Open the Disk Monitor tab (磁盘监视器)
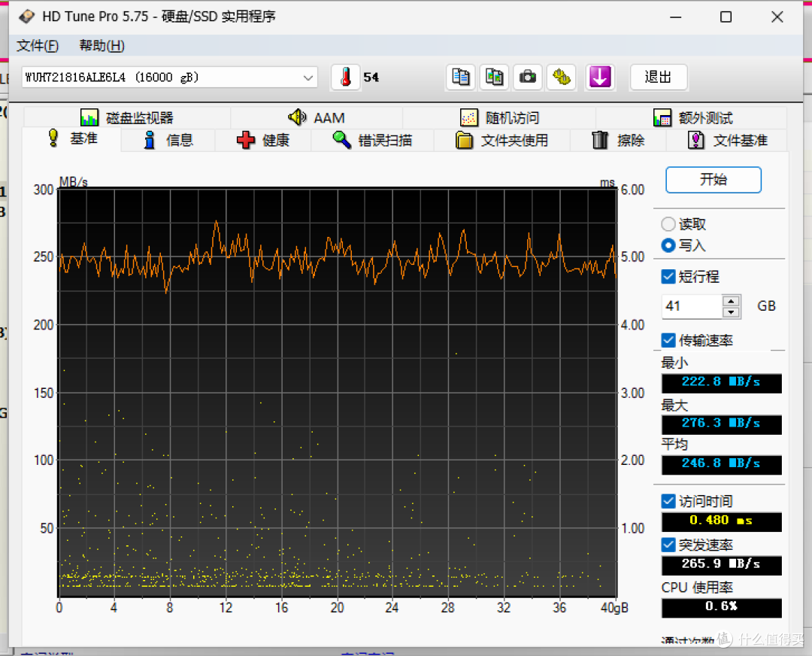812x656 pixels. [x=127, y=117]
